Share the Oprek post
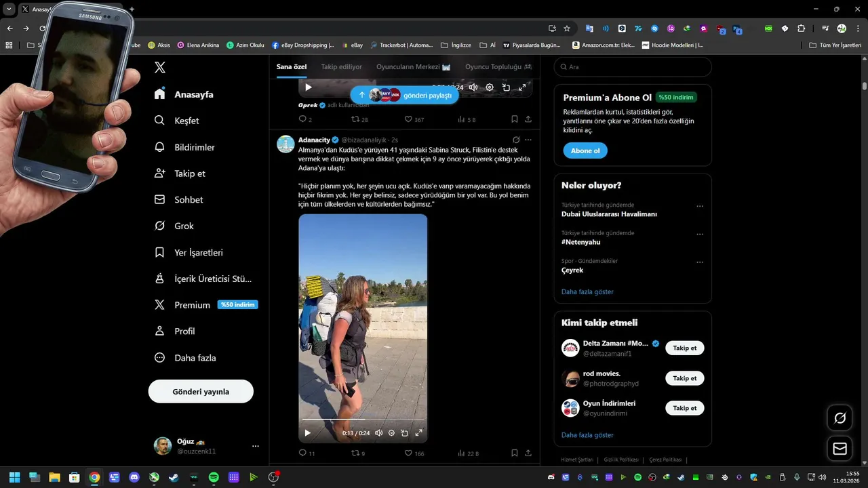The height and width of the screenshot is (488, 868). 528,119
